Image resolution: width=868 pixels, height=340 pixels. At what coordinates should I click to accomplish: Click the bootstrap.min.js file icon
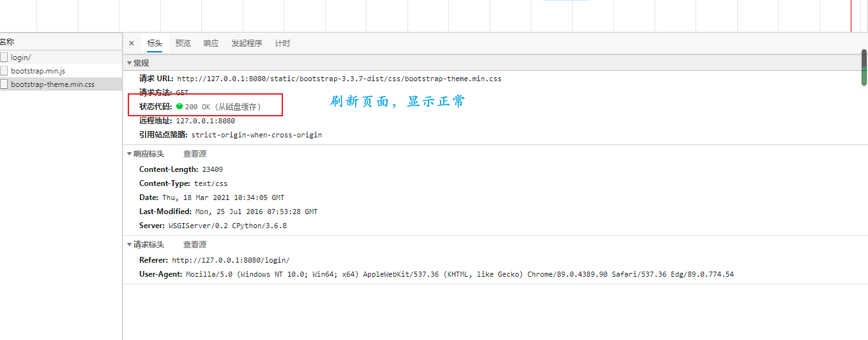pos(4,71)
